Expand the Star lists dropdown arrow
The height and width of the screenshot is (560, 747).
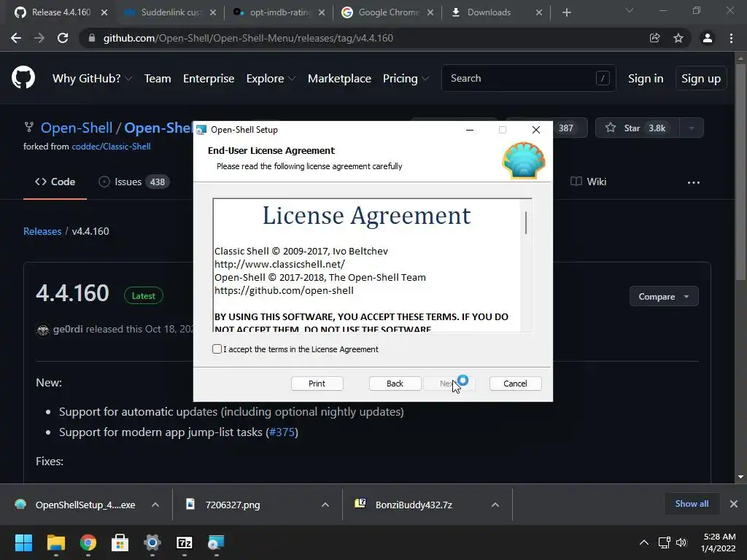tap(692, 128)
